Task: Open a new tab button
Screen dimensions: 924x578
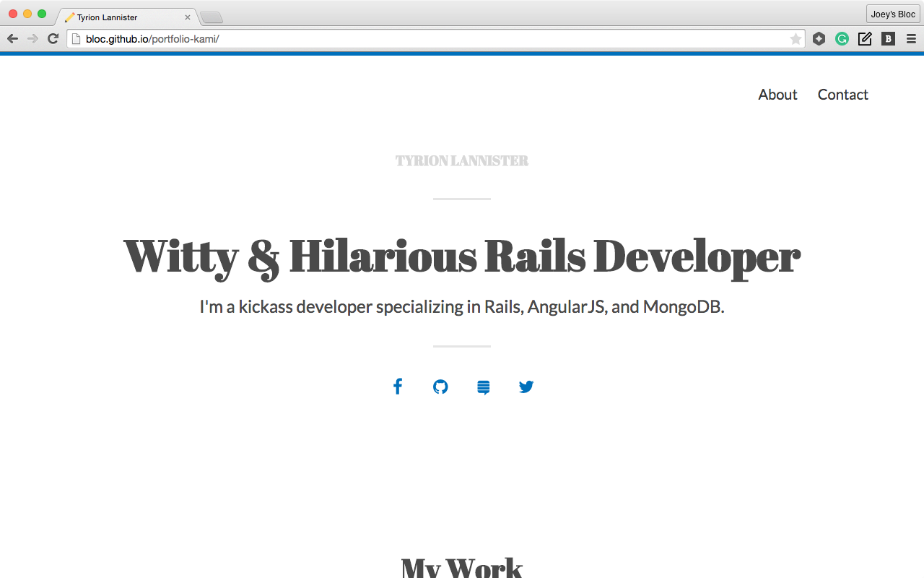Action: click(x=211, y=17)
